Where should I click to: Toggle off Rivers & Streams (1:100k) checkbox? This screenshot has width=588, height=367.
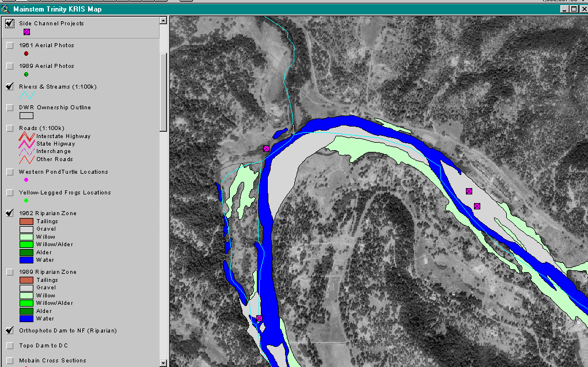[10, 86]
